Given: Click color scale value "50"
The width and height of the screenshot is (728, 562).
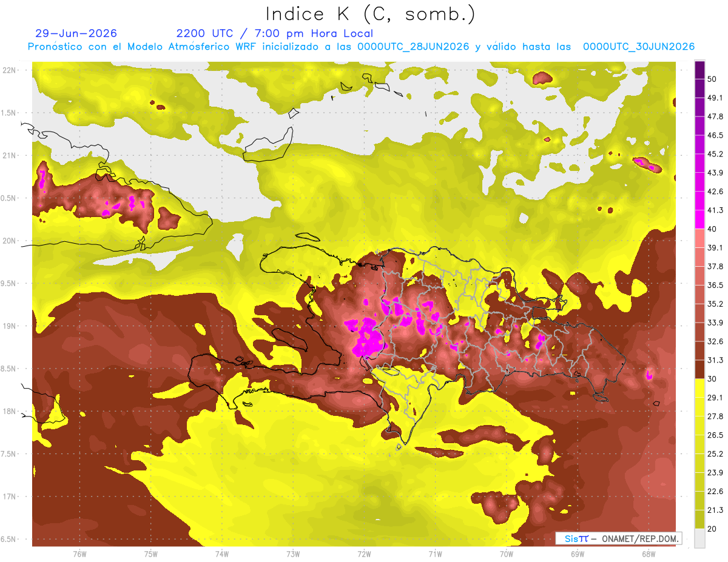Looking at the screenshot, I should click(712, 79).
